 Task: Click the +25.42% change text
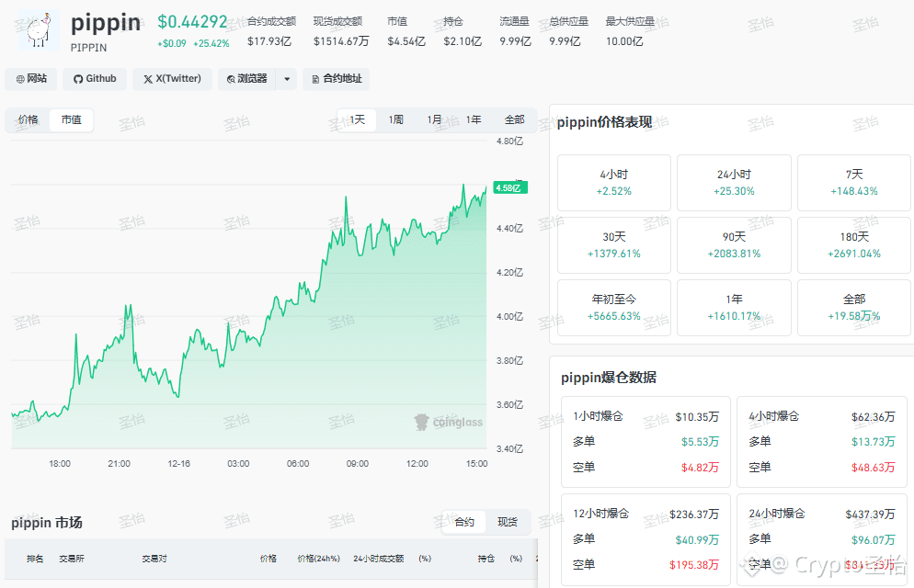tap(211, 44)
